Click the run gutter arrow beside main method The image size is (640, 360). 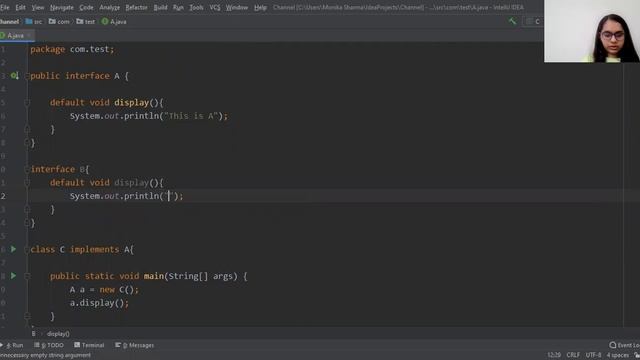tap(13, 276)
